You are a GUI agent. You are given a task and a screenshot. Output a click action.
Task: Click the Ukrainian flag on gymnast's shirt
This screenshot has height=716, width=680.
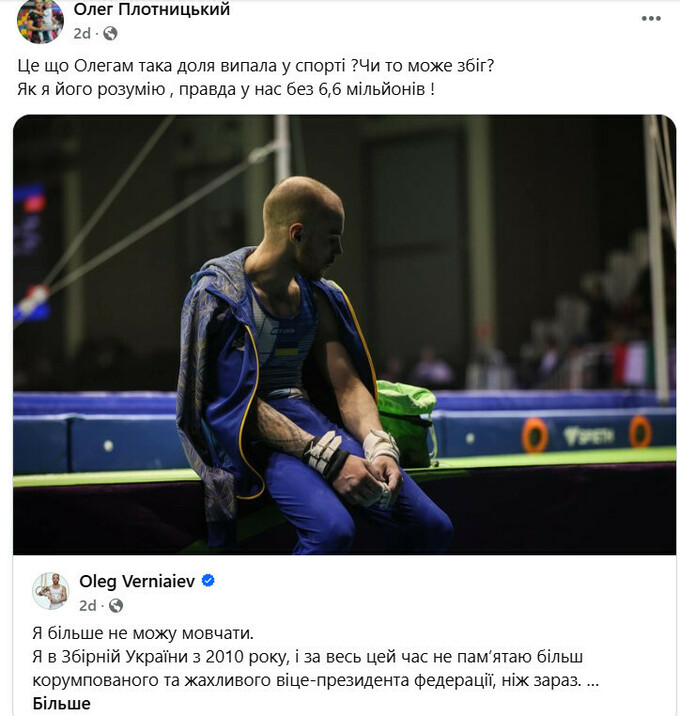pos(286,351)
